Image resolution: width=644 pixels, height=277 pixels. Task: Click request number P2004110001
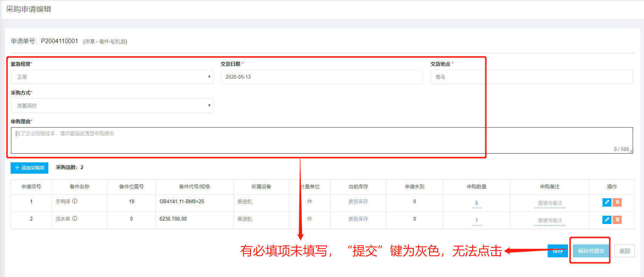click(59, 41)
